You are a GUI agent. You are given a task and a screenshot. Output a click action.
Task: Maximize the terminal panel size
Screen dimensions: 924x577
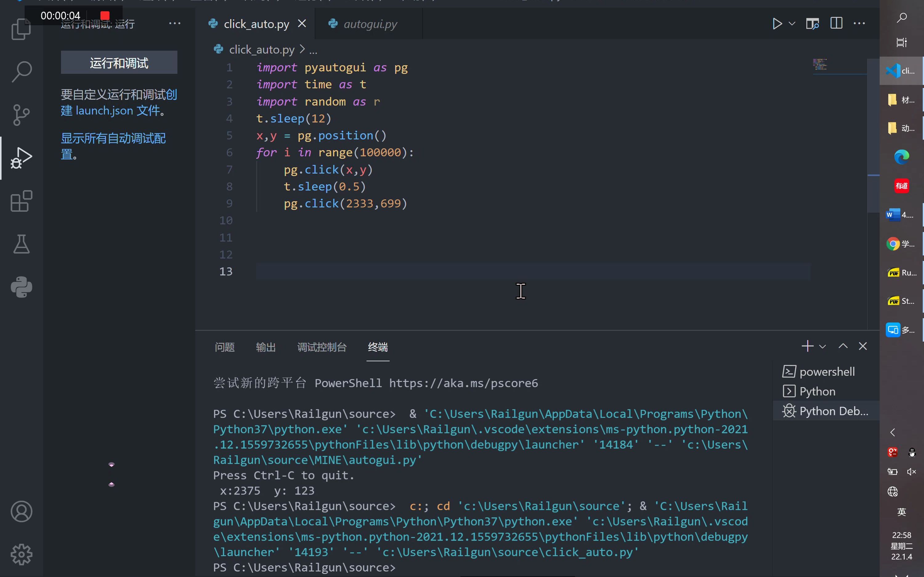843,346
